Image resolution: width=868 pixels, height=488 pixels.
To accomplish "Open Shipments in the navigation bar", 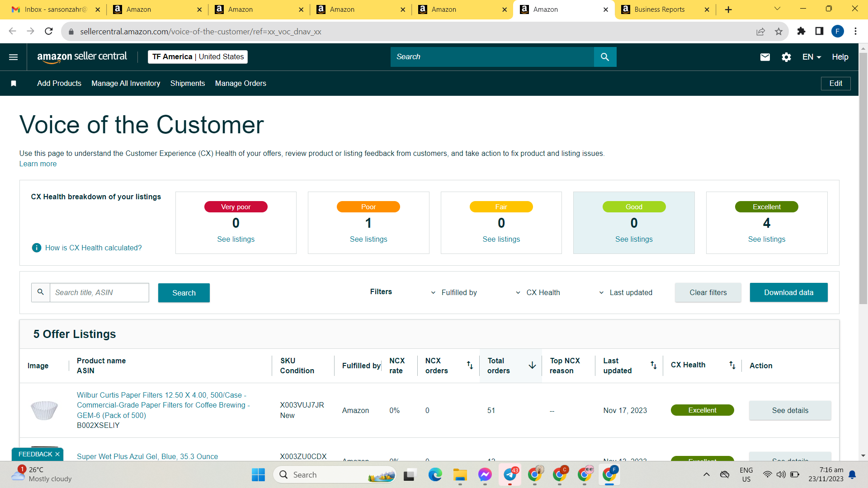I will click(x=188, y=83).
